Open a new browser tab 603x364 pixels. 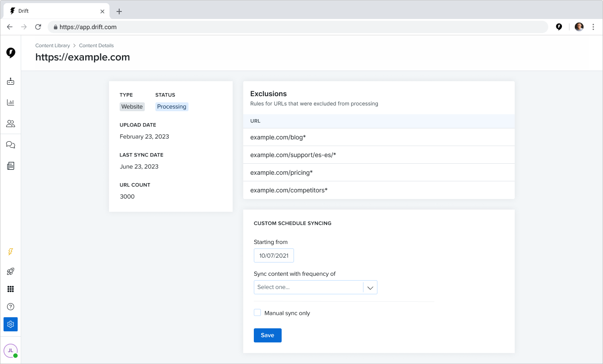point(119,11)
